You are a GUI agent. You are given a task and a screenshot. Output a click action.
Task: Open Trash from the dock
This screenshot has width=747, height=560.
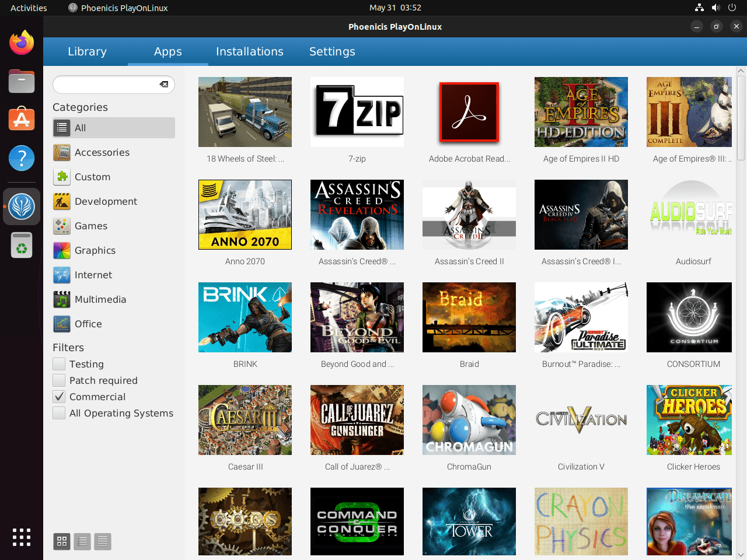coord(22,245)
